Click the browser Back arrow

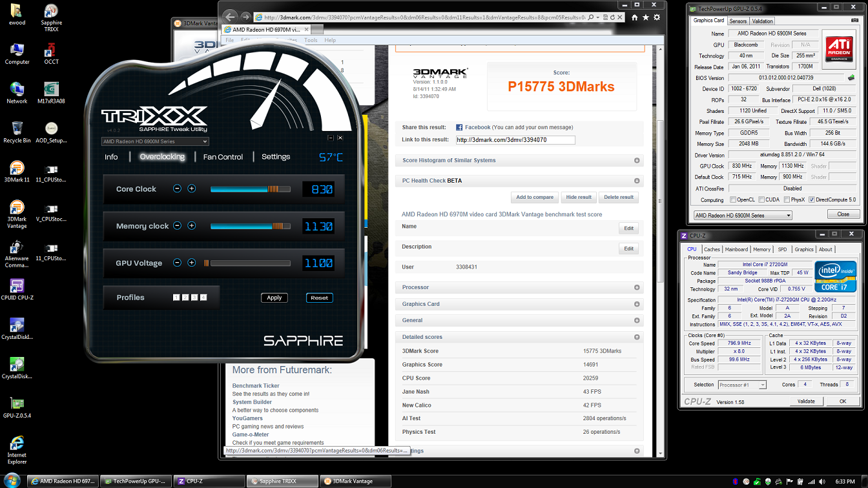click(229, 17)
